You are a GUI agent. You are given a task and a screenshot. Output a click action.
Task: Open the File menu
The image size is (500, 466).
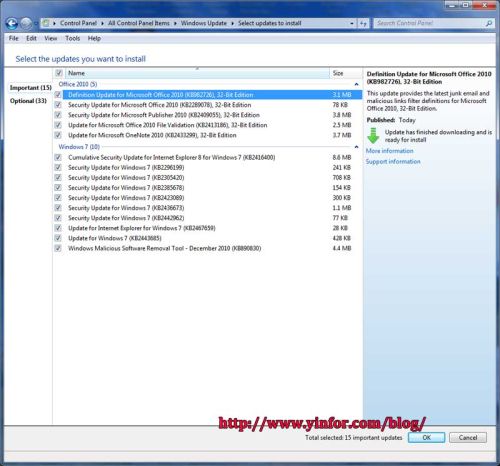coord(14,38)
